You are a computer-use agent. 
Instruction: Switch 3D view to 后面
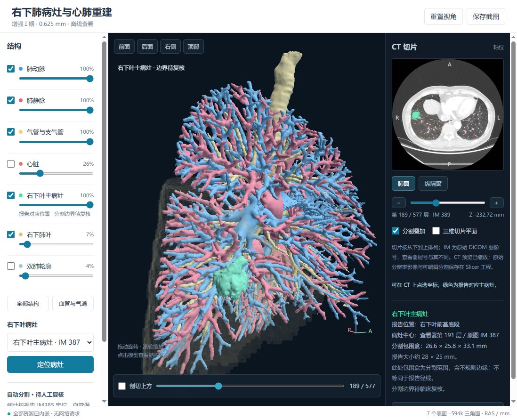point(147,47)
